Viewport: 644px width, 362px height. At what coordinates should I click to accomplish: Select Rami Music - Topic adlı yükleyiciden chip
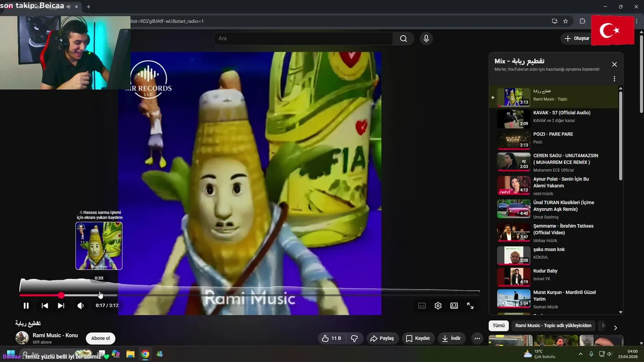point(553,325)
